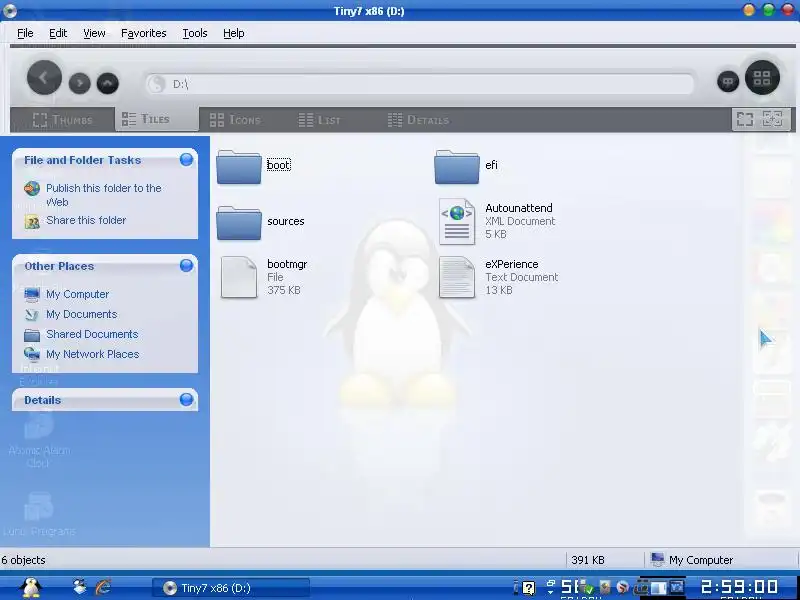
Task: Open Shared Documents link
Action: pyautogui.click(x=92, y=334)
